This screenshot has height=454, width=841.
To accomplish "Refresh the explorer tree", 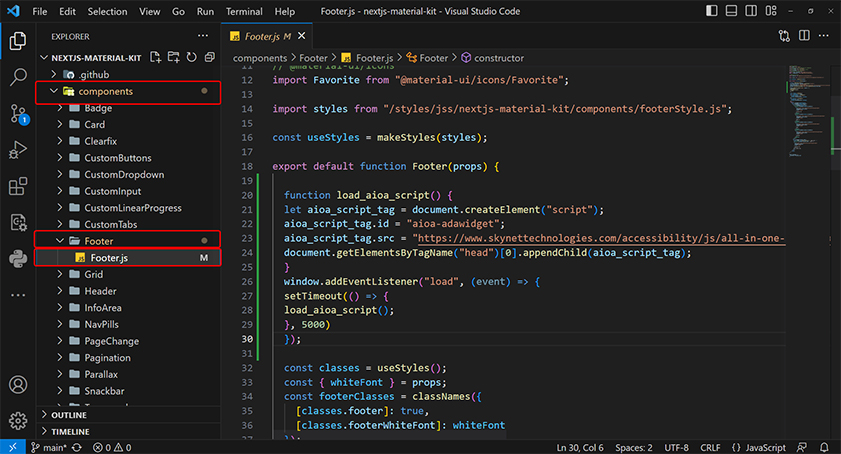I will pos(191,57).
